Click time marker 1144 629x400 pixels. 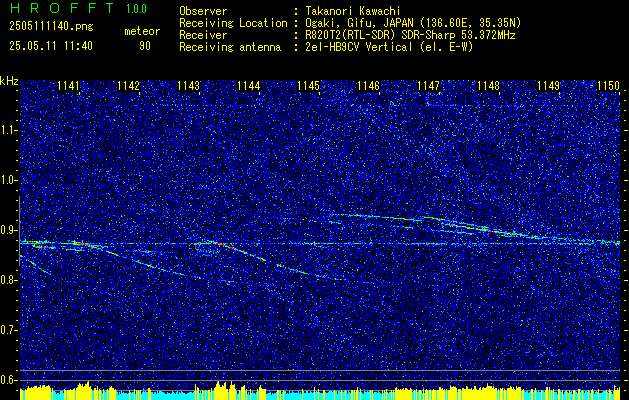248,85
